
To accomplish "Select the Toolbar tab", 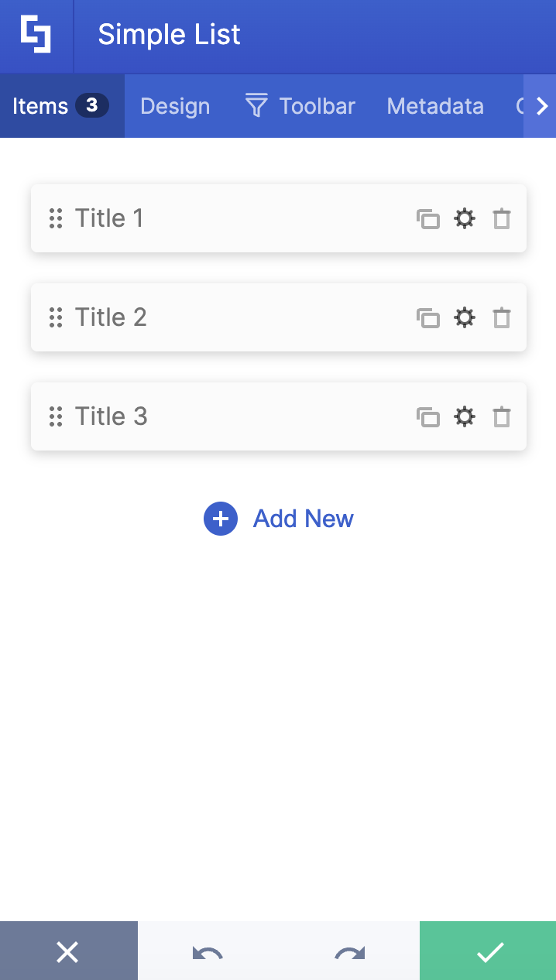I will [x=317, y=106].
